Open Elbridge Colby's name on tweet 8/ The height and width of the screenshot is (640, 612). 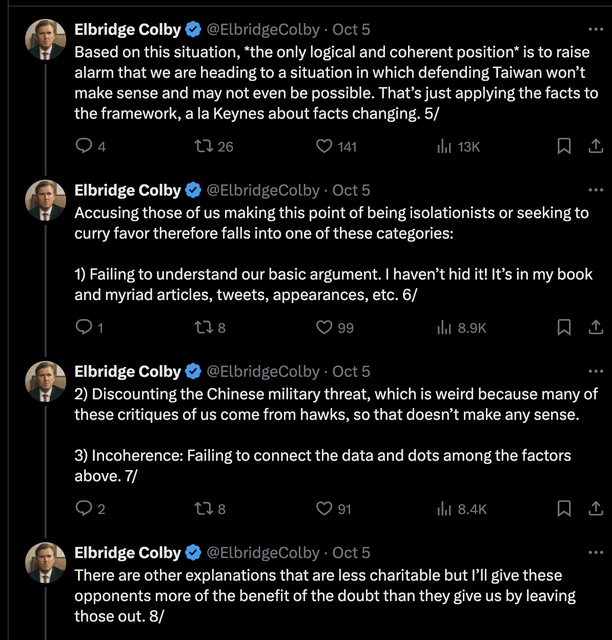click(127, 552)
